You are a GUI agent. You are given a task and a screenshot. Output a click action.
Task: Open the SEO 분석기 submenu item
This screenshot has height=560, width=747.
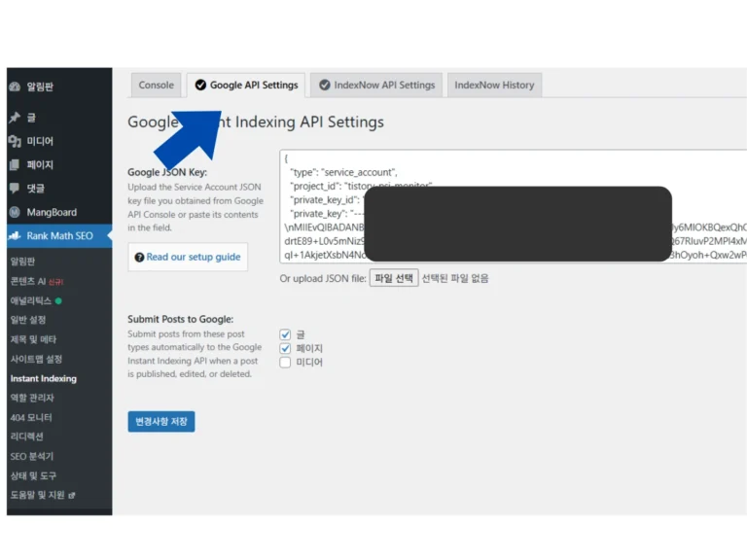(x=32, y=457)
